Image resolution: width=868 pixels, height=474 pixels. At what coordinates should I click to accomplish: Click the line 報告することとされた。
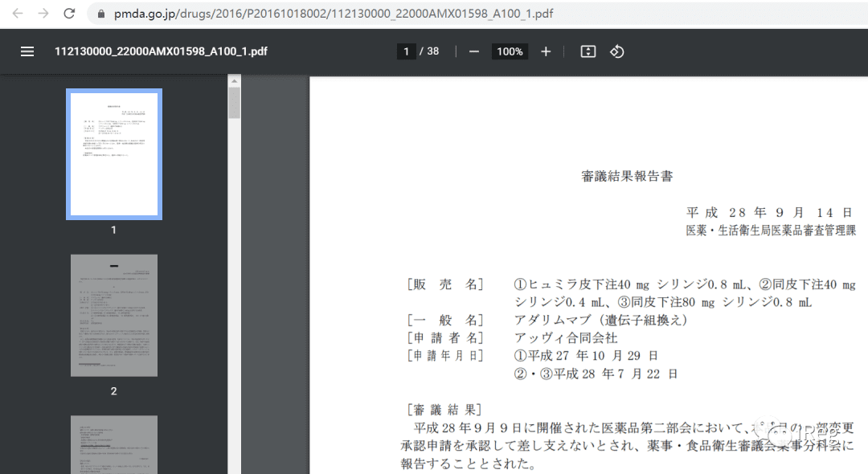[x=469, y=464]
